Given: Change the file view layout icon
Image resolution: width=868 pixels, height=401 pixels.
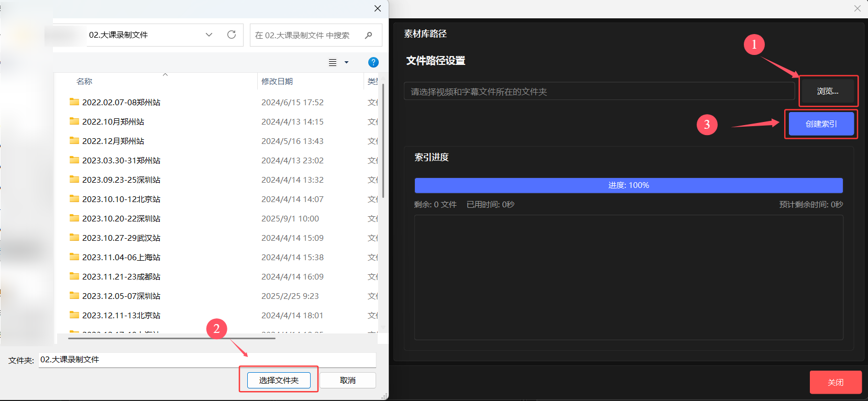Looking at the screenshot, I should [x=333, y=62].
